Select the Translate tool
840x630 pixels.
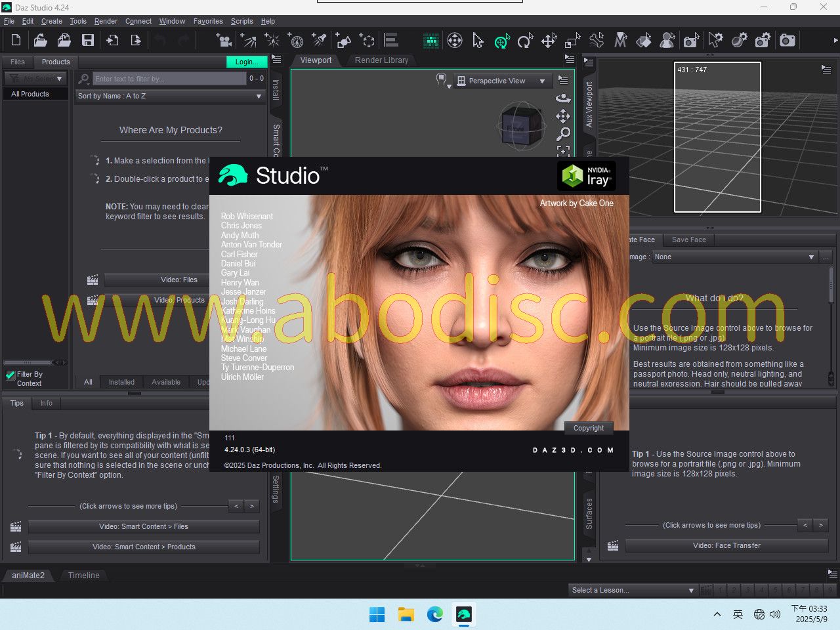click(549, 41)
